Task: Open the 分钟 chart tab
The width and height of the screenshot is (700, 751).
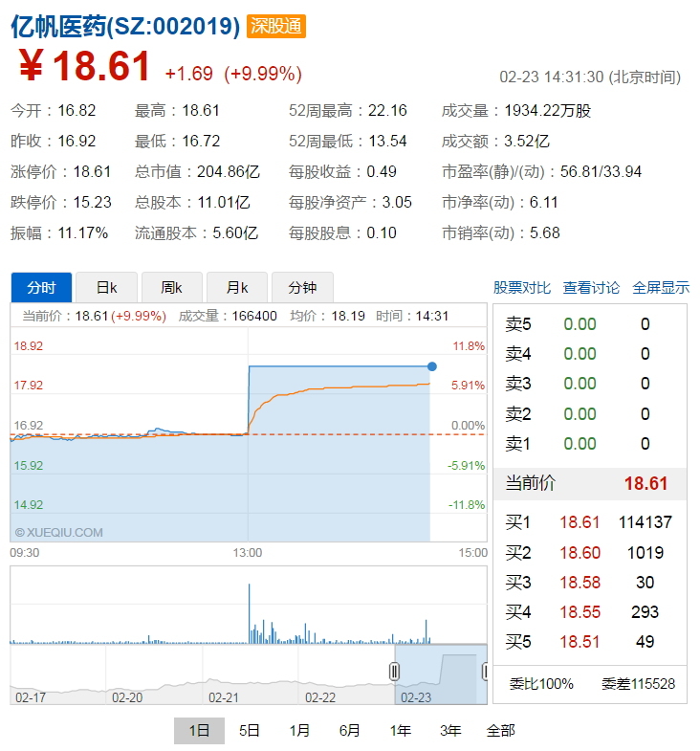Action: (x=302, y=287)
